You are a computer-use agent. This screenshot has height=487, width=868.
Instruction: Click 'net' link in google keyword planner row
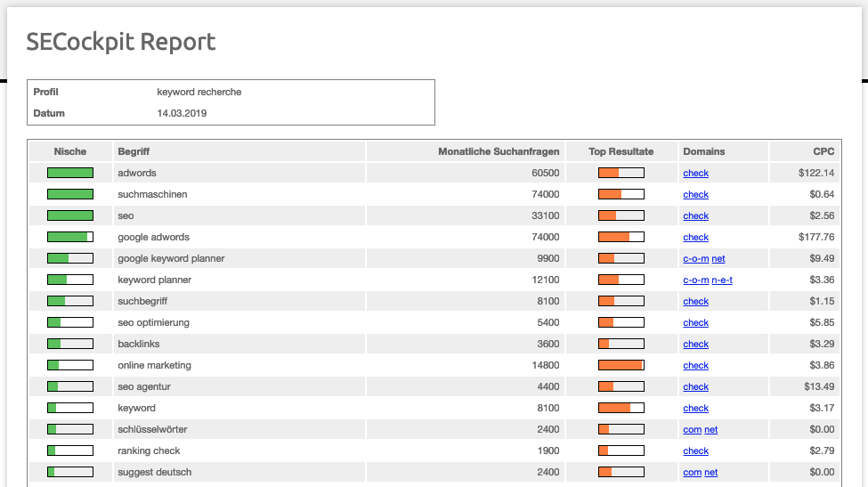718,259
